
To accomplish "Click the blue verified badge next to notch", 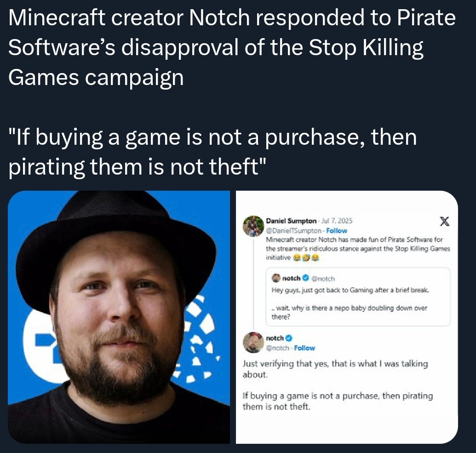I will click(288, 339).
